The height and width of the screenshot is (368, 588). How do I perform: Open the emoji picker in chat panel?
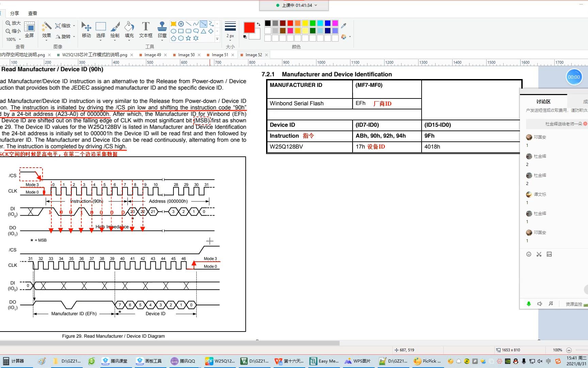529,254
